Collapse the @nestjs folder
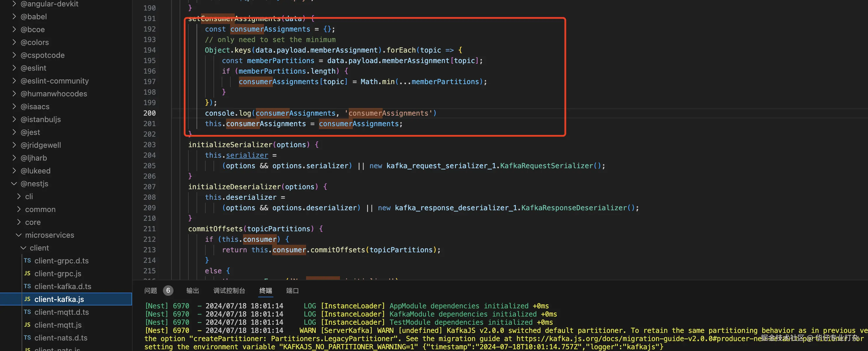 14,184
